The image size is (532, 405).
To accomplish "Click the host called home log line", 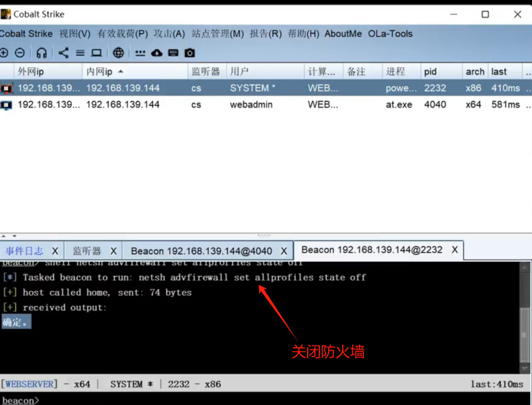I will point(97,292).
